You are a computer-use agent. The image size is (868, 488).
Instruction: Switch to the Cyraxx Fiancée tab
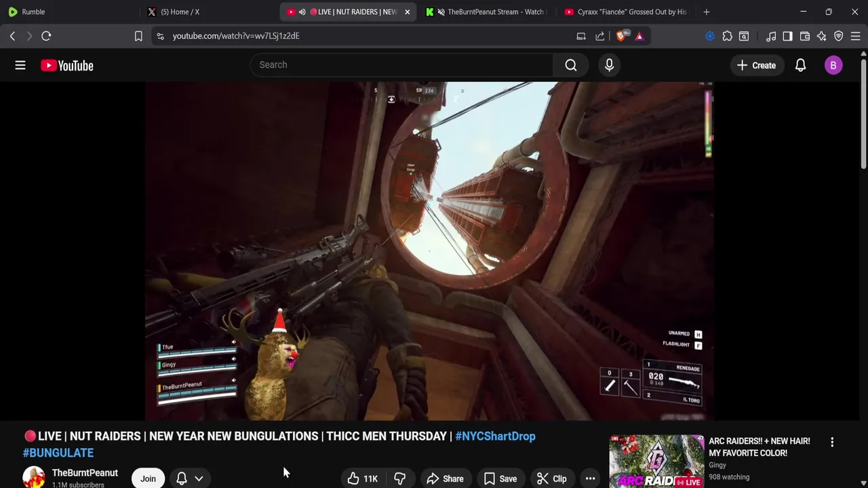coord(625,12)
